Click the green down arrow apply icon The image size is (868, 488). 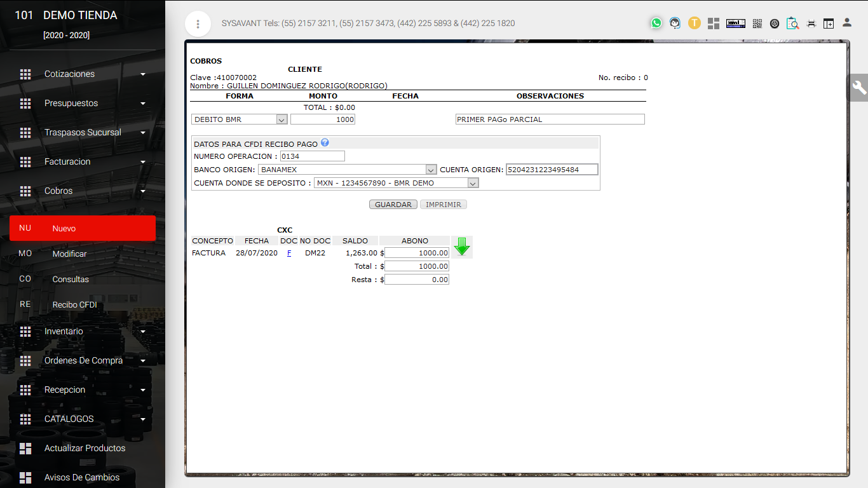pos(462,247)
